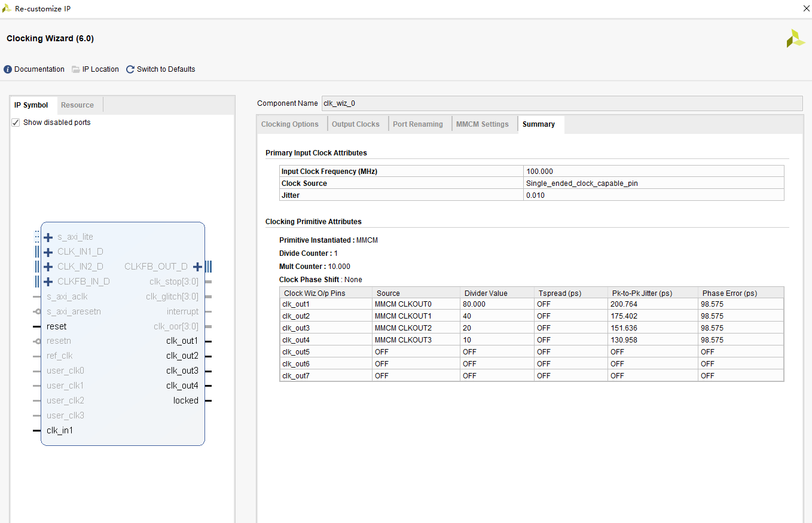This screenshot has width=812, height=523.
Task: Click the clk_out1 port on the symbol
Action: [x=182, y=341]
